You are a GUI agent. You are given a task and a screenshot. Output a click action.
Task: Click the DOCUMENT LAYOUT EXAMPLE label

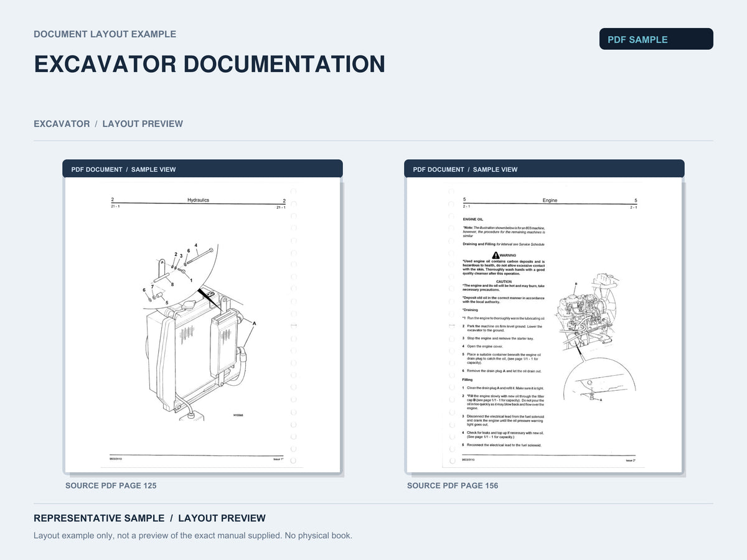105,34
